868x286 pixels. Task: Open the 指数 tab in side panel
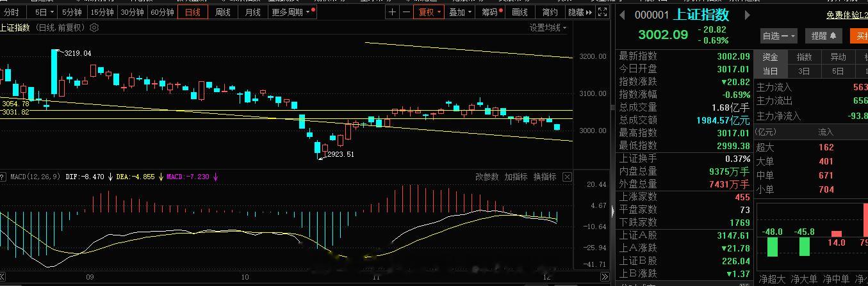pyautogui.click(x=804, y=57)
